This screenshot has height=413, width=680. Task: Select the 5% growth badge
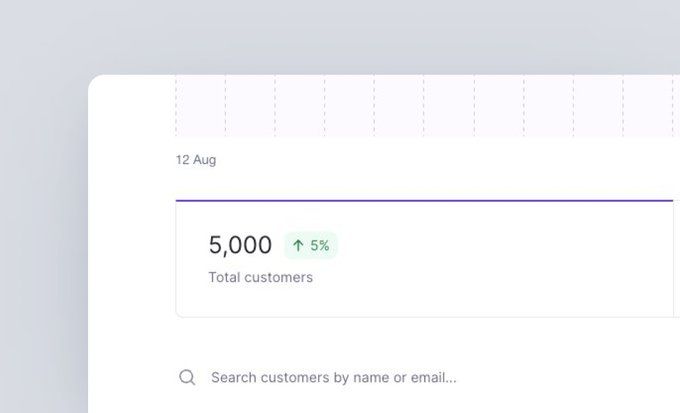[311, 245]
